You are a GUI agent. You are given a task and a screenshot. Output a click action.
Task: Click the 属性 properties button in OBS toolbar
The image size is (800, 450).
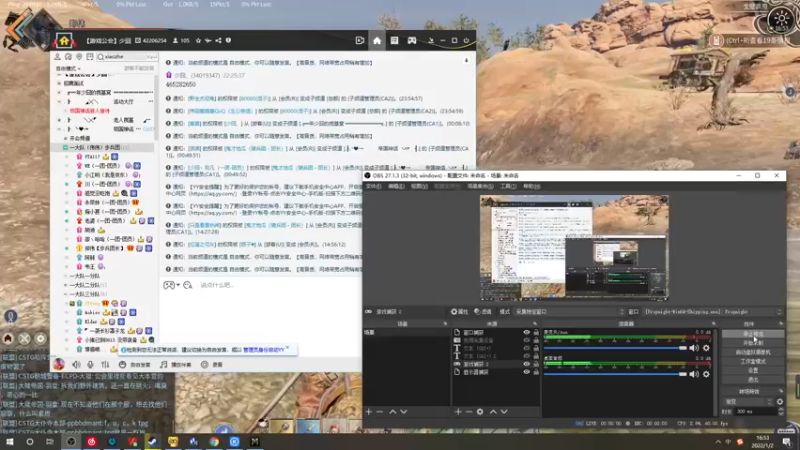pyautogui.click(x=460, y=312)
